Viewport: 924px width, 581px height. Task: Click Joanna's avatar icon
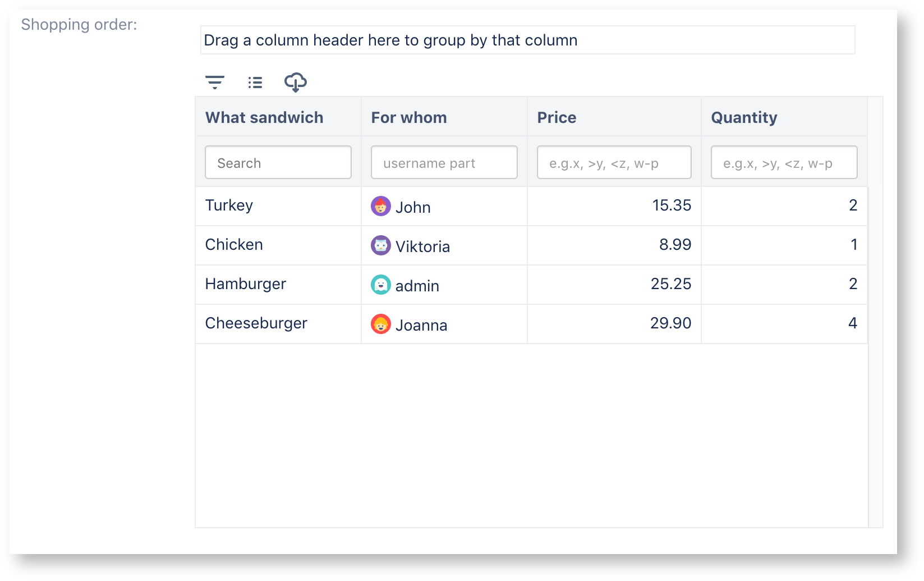coord(381,324)
